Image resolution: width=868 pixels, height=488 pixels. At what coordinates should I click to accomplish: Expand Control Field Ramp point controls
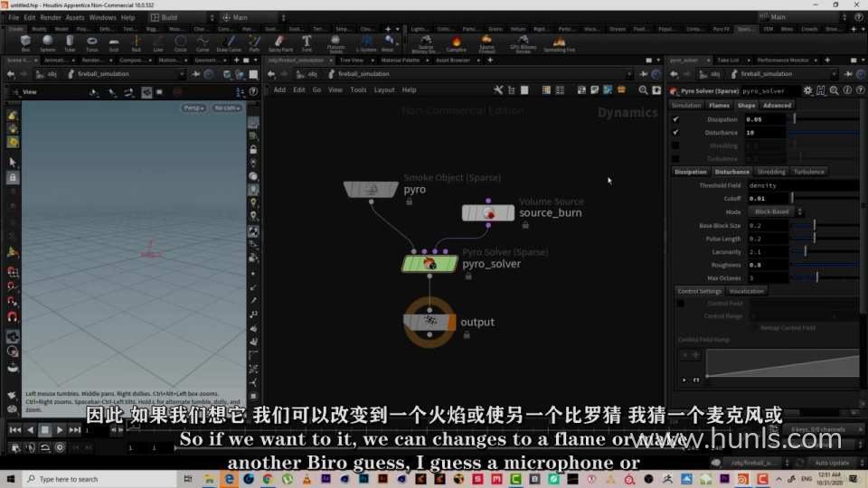684,380
